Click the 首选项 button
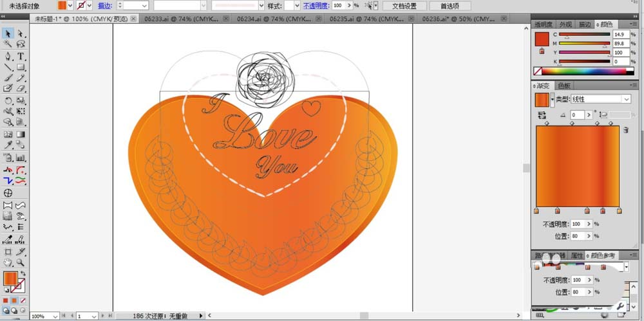The image size is (644, 321). point(450,6)
